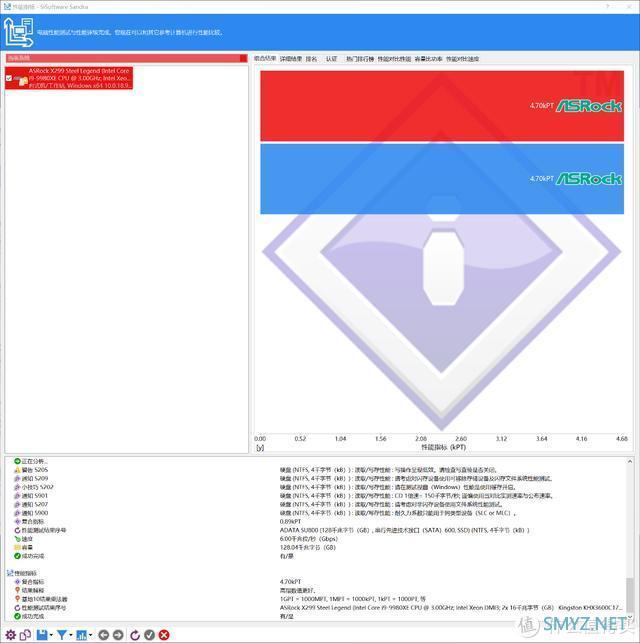Click the benchmark icon in blue header banner

(x=18, y=32)
